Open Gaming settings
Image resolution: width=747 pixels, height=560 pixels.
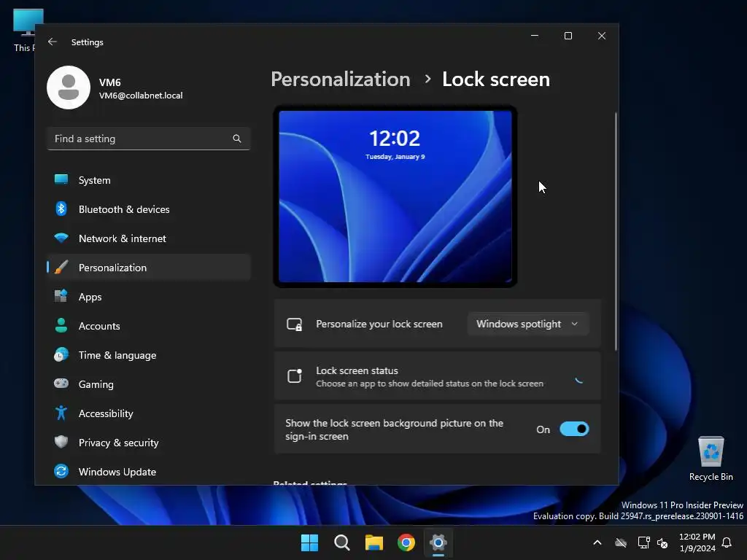click(x=149, y=384)
